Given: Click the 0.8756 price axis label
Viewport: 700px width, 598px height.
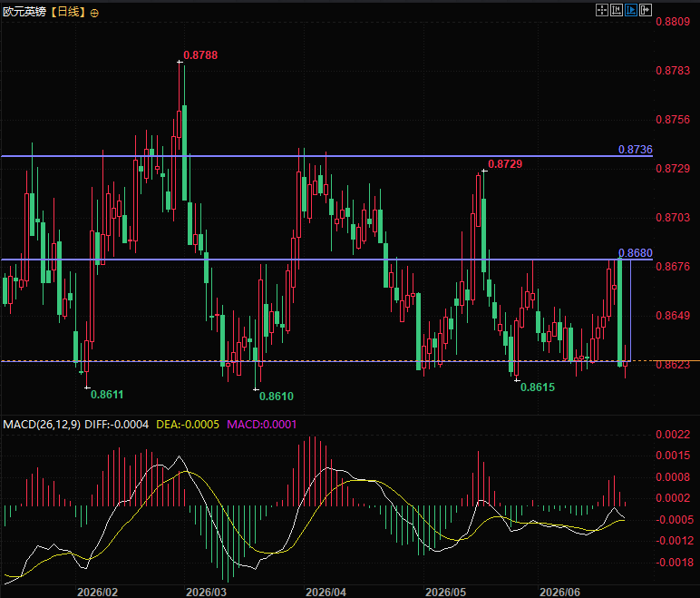Looking at the screenshot, I should [x=673, y=120].
